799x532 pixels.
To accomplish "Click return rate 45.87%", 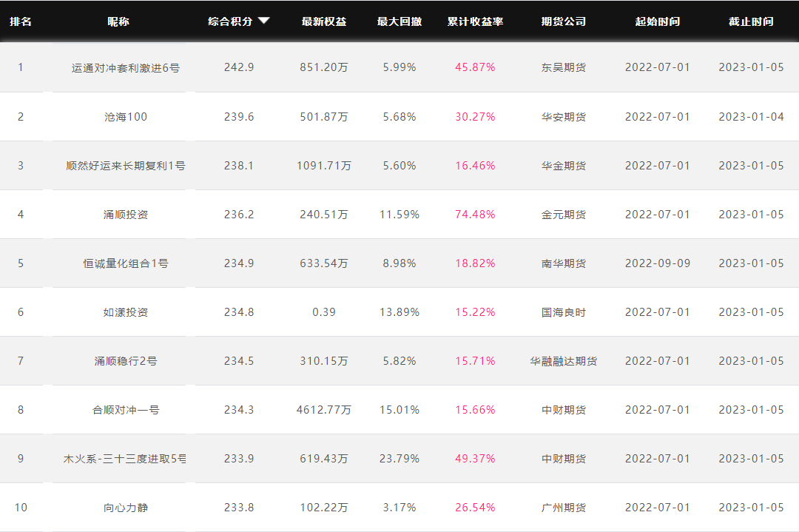I will [x=476, y=67].
